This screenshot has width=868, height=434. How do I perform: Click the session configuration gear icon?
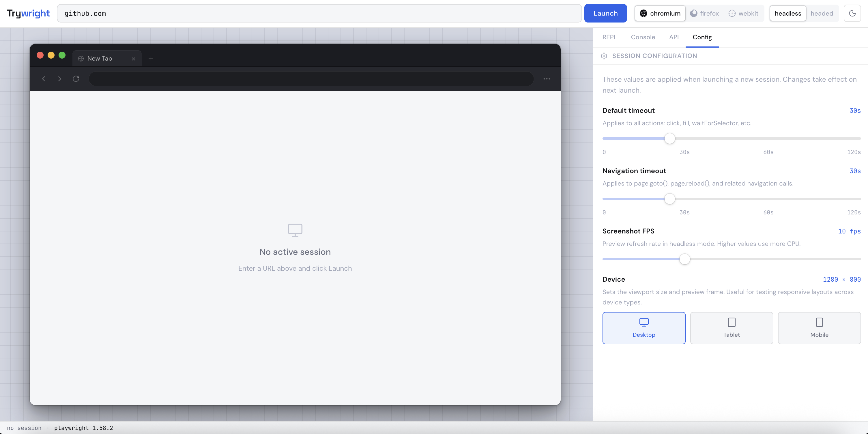(604, 56)
